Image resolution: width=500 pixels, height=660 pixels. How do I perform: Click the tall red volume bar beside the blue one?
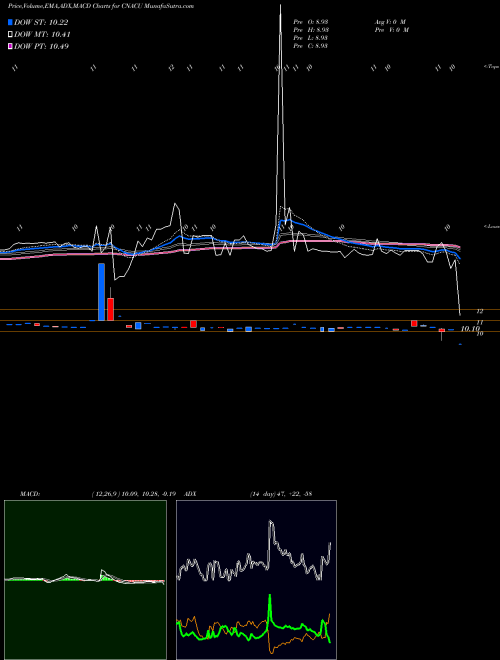pos(110,309)
